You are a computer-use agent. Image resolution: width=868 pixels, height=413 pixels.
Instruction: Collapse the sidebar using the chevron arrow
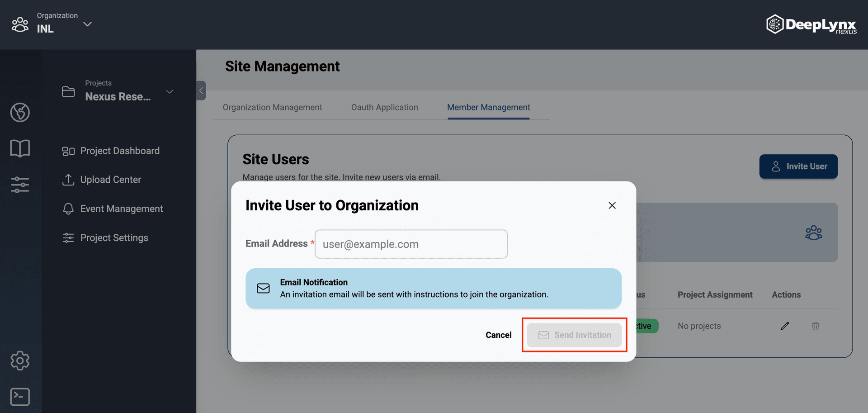pyautogui.click(x=201, y=90)
